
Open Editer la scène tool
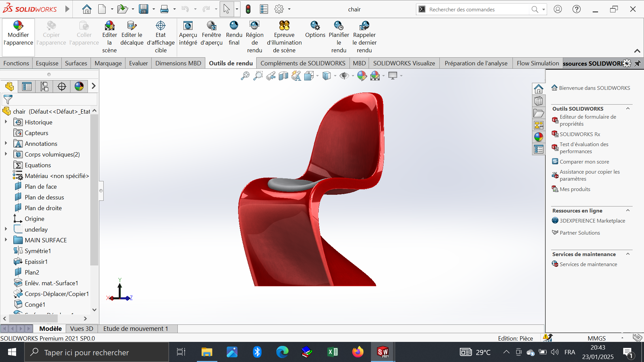pyautogui.click(x=109, y=26)
